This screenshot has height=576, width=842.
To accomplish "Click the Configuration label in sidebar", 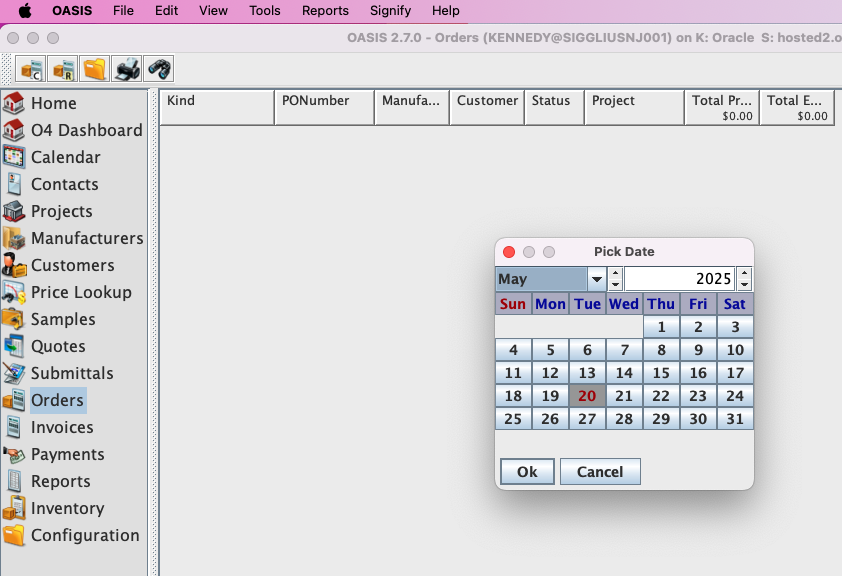I will [85, 535].
